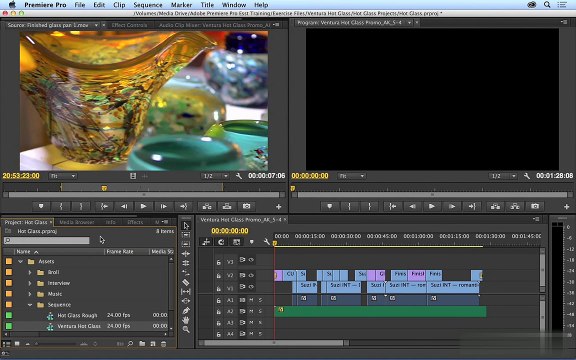Image resolution: width=576 pixels, height=360 pixels.
Task: Expand the Interview bin
Action: [30, 283]
